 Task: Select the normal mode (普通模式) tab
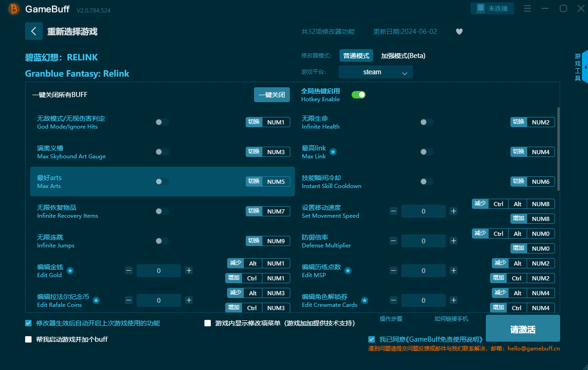click(356, 56)
